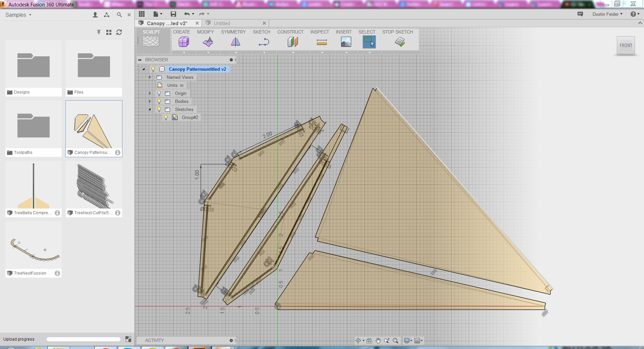Click the refresh icon in data panel
Image resolution: width=644 pixels, height=349 pixels.
coord(119,32)
